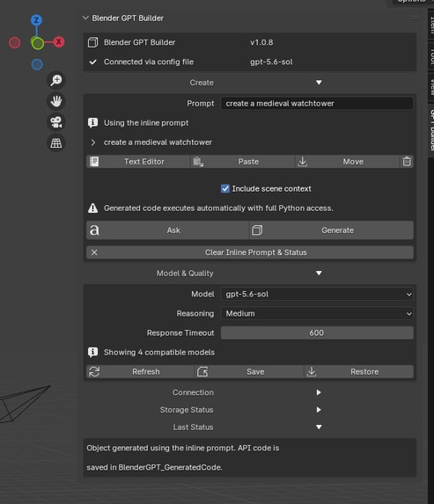The width and height of the screenshot is (434, 504).
Task: Click the gpt-5.6-sol text beside Connected via config file
Action: pos(271,62)
